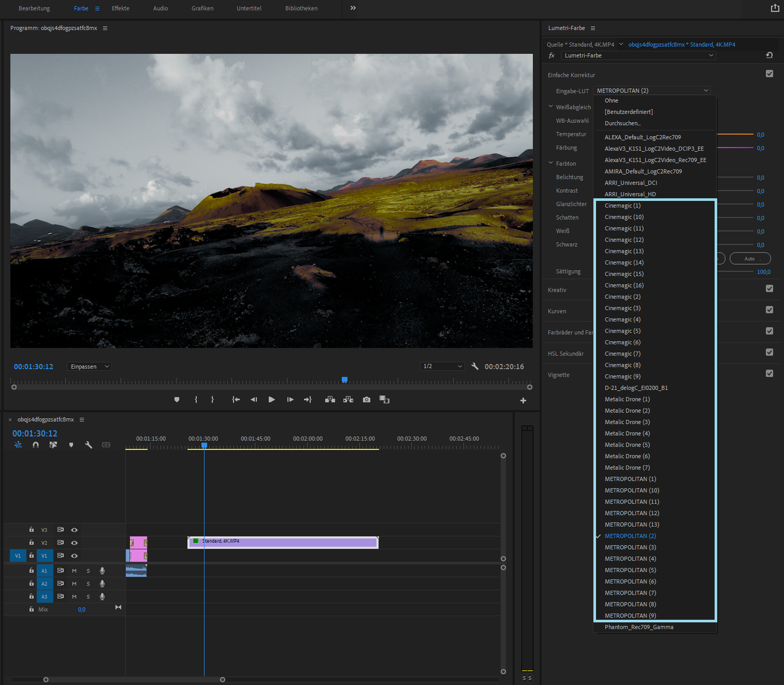Click the share export icon top right

775,8
